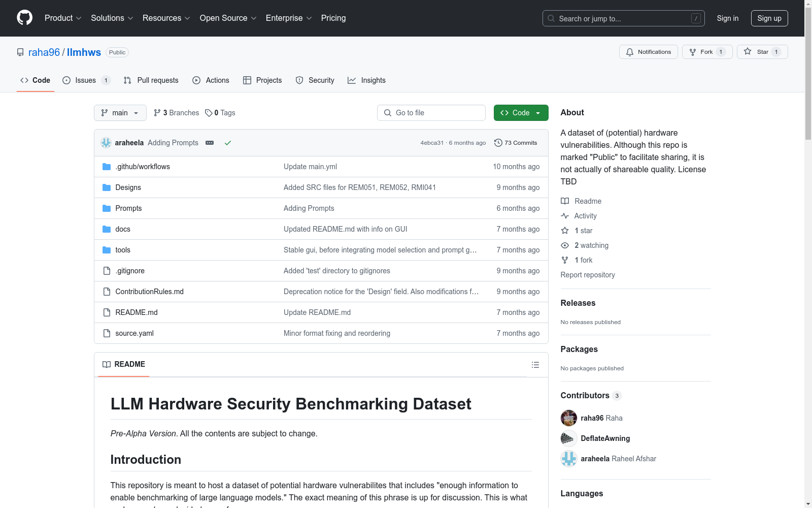
Task: Click araheela's avatar in latest commit row
Action: click(x=106, y=143)
